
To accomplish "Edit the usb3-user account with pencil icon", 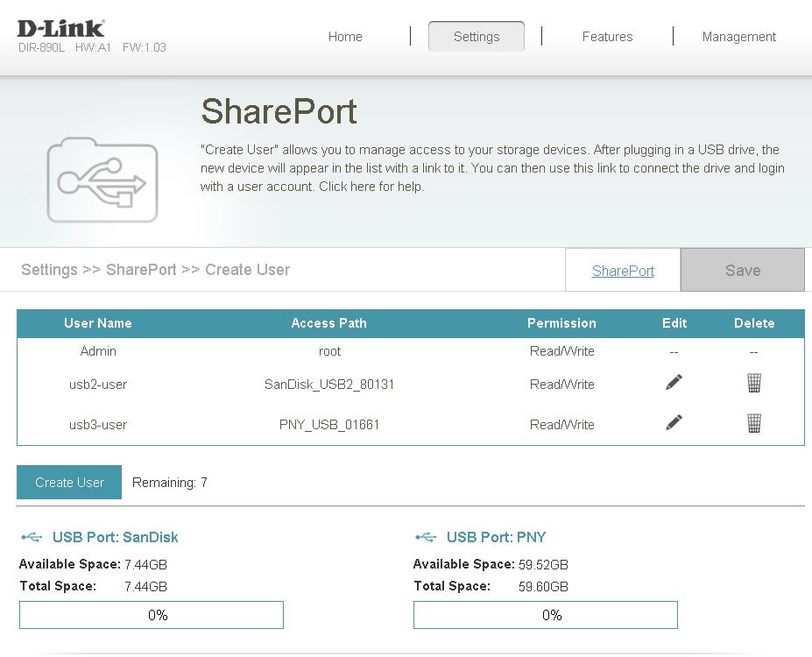I will [x=674, y=423].
